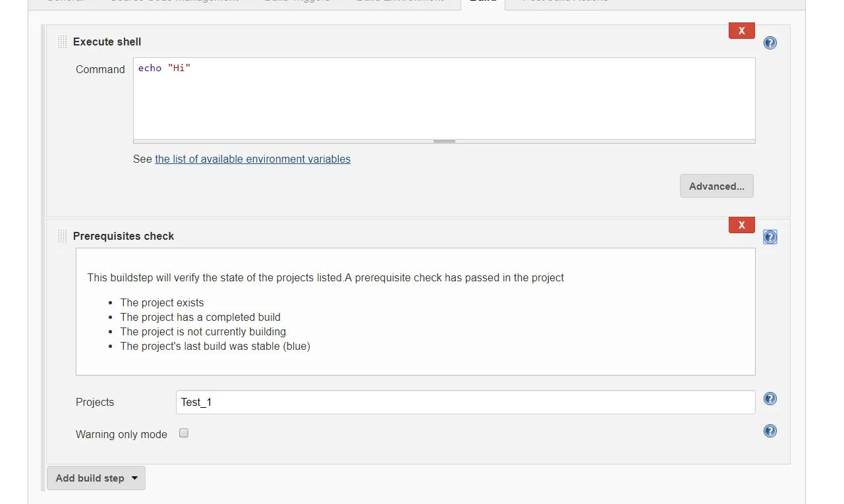844x504 pixels.
Task: Enable the Warning only mode checkbox
Action: (184, 433)
